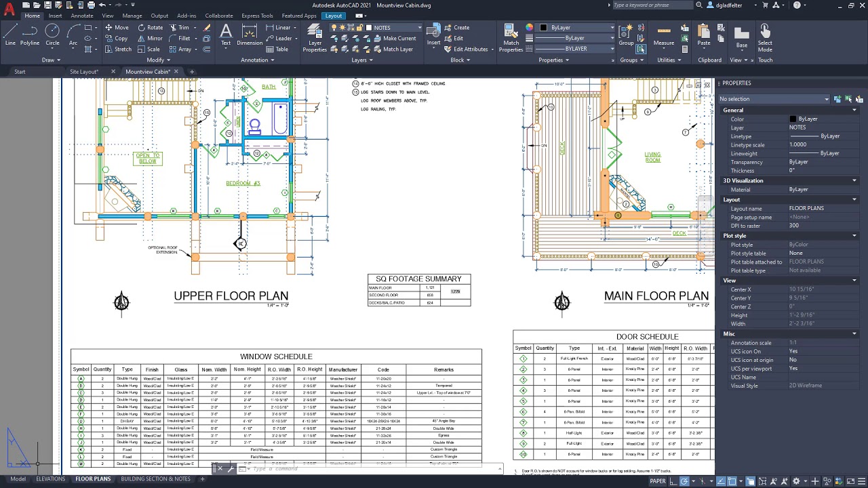Viewport: 868px width, 488px height.
Task: Click Match Layer button
Action: pyautogui.click(x=393, y=49)
